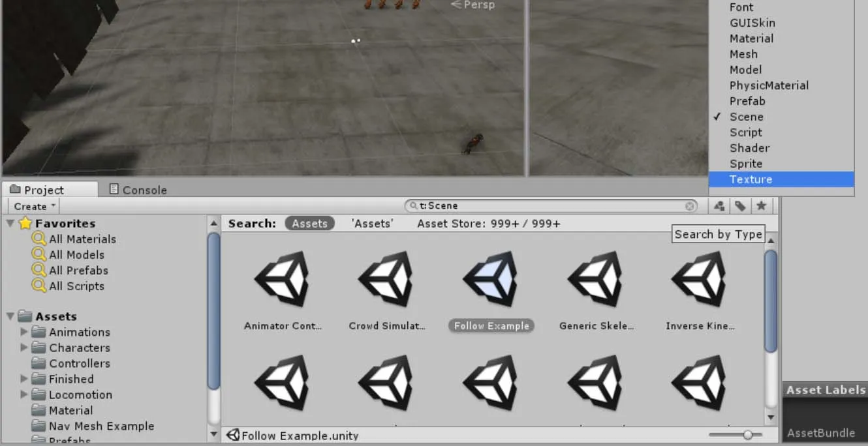The height and width of the screenshot is (446, 868).
Task: Choose Shader in the type filter menu
Action: (781, 148)
